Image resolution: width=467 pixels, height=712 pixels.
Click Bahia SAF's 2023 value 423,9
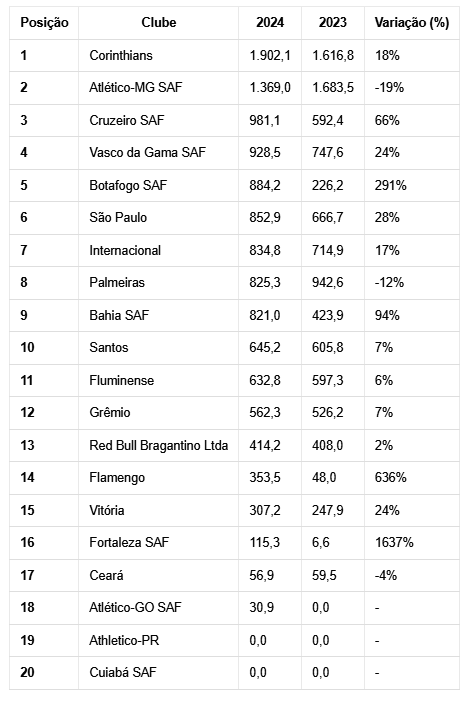coord(327,315)
